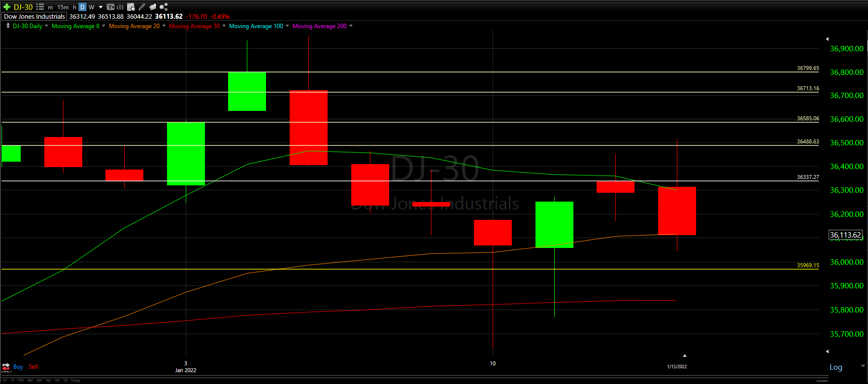Open Moving Average 20 settings dropdown
This screenshot has width=868, height=384.
164,26
